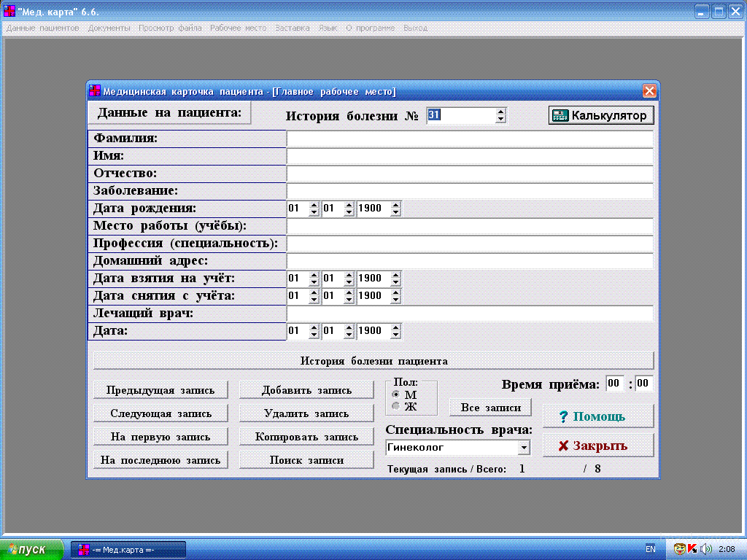Click the Kaspersky icon in system tray

pyautogui.click(x=692, y=548)
